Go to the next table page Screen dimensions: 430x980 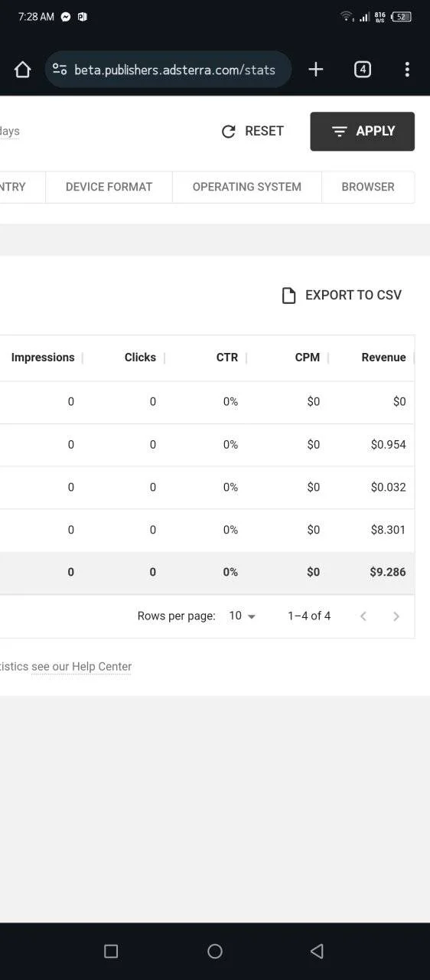(396, 616)
